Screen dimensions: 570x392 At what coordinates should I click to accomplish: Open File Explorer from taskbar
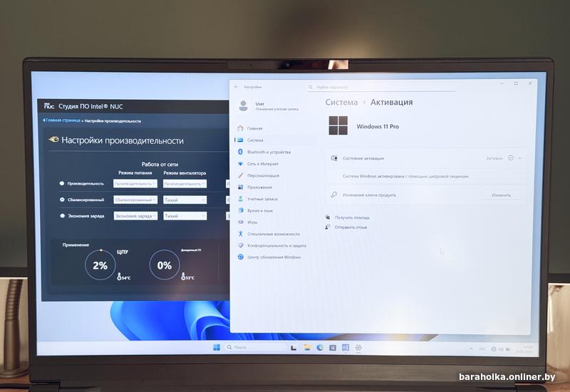pyautogui.click(x=307, y=348)
